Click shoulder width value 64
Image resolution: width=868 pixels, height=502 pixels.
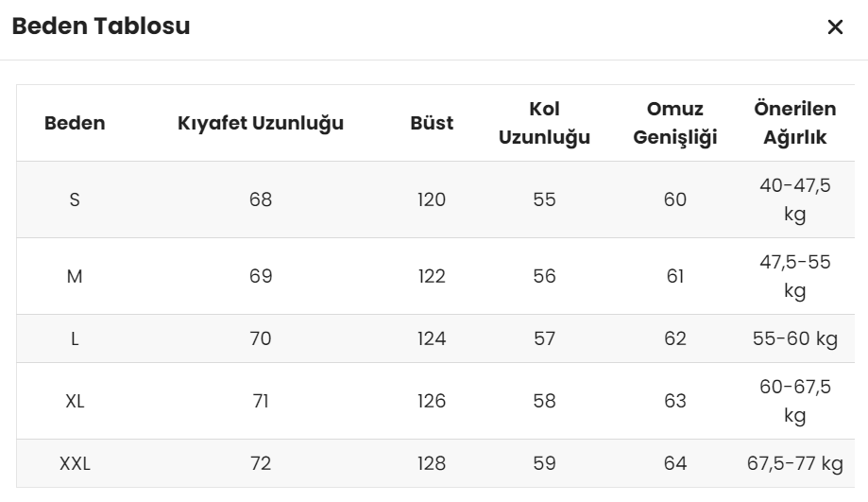(674, 463)
